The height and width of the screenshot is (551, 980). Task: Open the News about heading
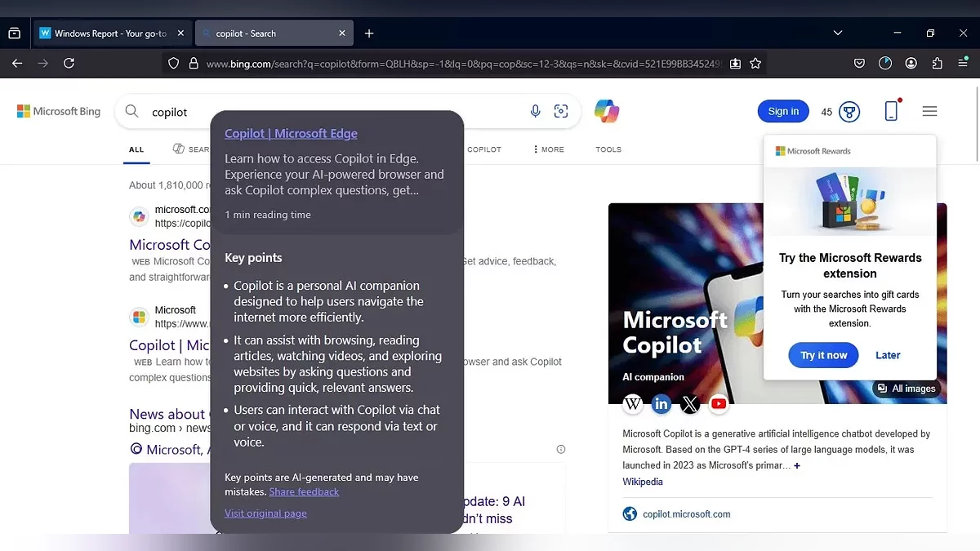pyautogui.click(x=168, y=414)
